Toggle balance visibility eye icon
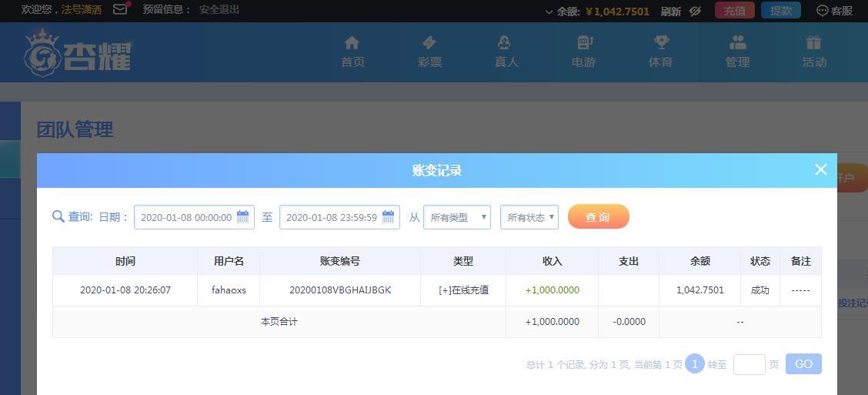868x395 pixels. [x=696, y=11]
